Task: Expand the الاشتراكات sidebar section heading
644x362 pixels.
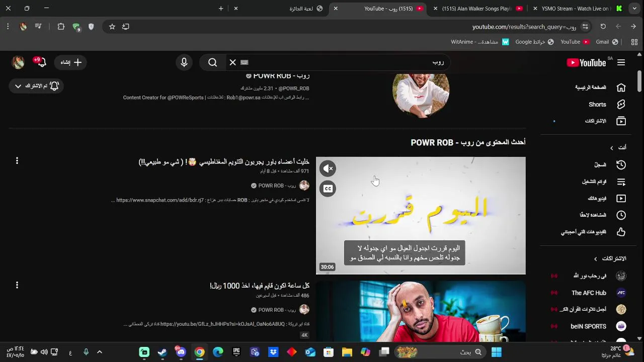Action: click(x=610, y=259)
